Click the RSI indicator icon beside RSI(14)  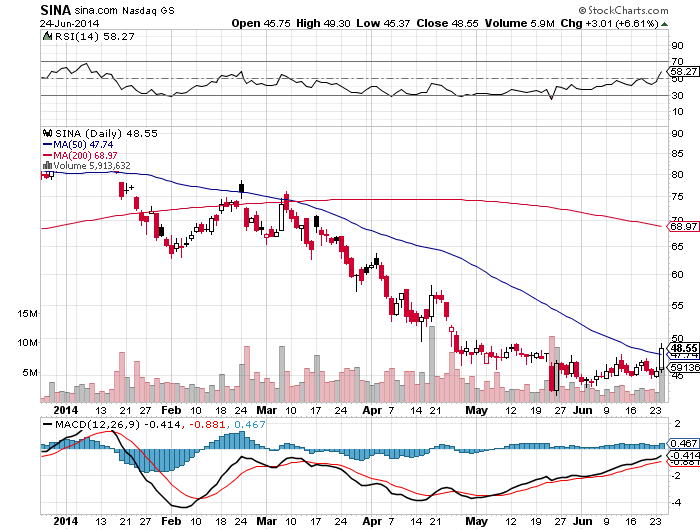pos(47,36)
